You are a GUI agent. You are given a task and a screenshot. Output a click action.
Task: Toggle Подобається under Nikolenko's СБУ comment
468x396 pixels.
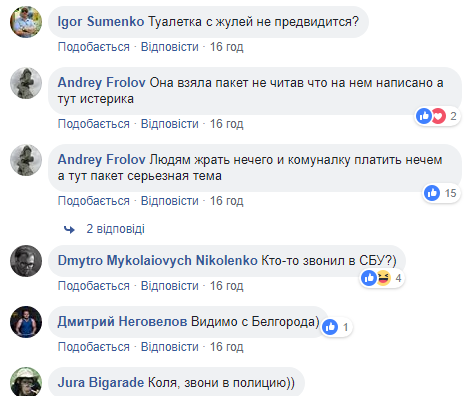94,286
